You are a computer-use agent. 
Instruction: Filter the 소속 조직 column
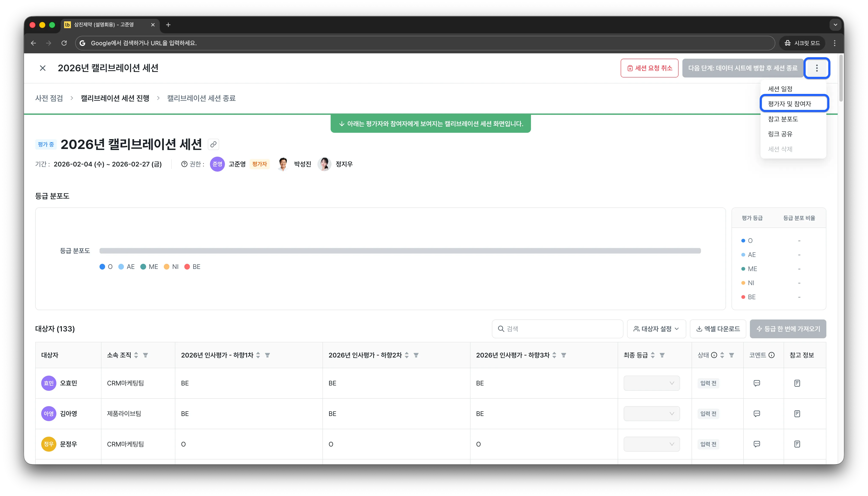(146, 355)
